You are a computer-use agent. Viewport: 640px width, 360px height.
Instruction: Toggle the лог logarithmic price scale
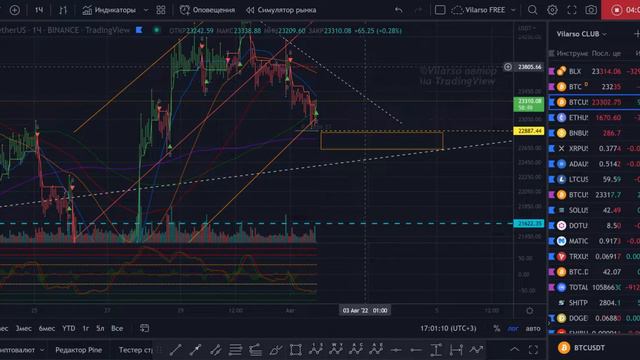pos(513,328)
